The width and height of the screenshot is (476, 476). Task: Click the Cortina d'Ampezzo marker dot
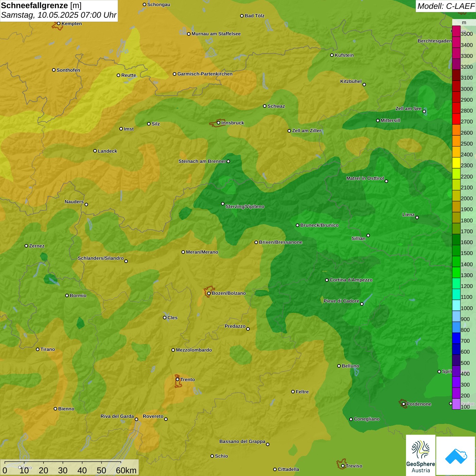(x=327, y=280)
